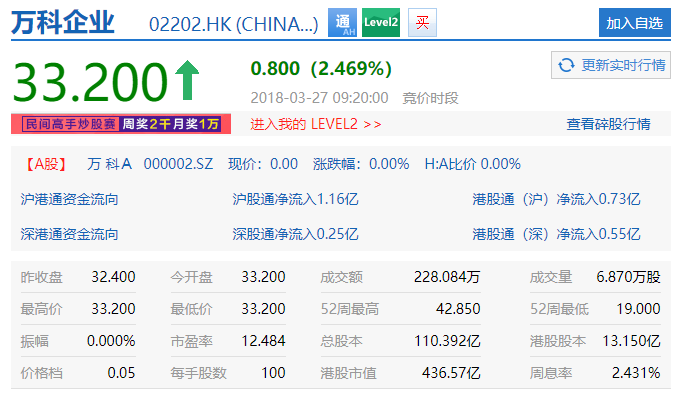
Task: Open 沪港通资金流向 link
Action: [69, 199]
